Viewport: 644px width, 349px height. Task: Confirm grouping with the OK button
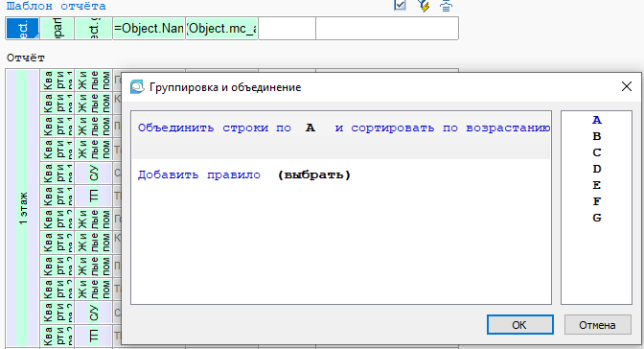[x=520, y=325]
